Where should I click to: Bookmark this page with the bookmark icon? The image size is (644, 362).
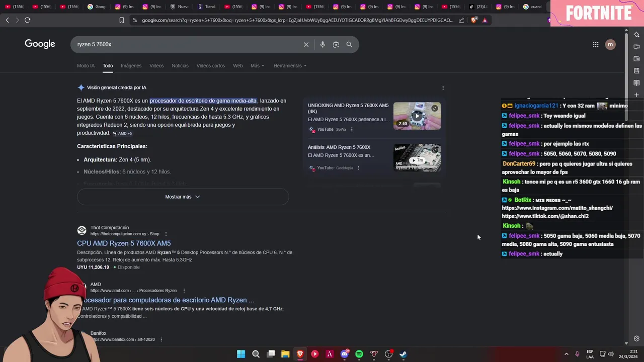tap(121, 20)
